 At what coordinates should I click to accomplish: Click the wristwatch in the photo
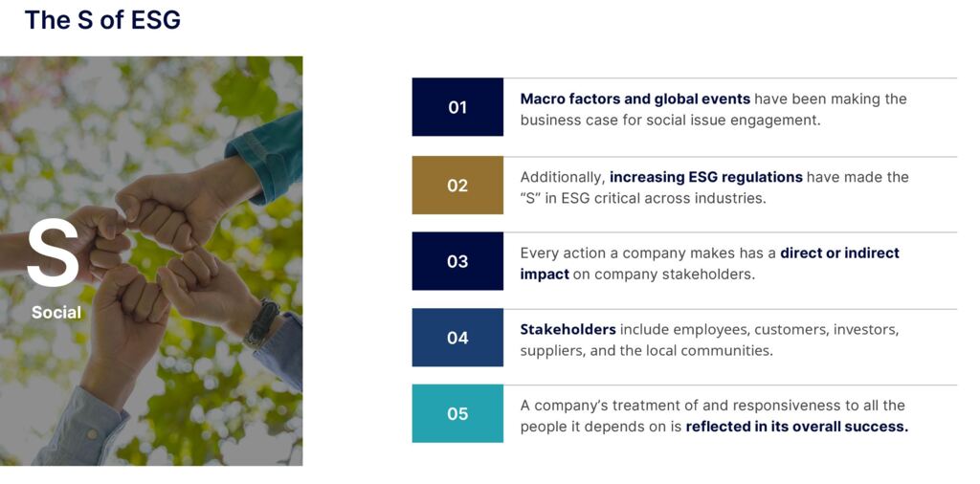(x=261, y=323)
